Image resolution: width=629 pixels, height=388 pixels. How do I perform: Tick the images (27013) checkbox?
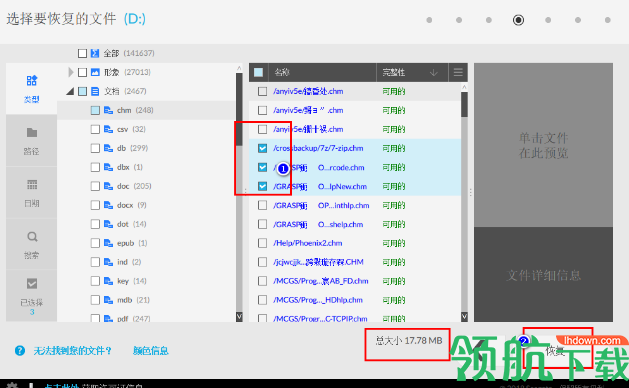[x=82, y=72]
